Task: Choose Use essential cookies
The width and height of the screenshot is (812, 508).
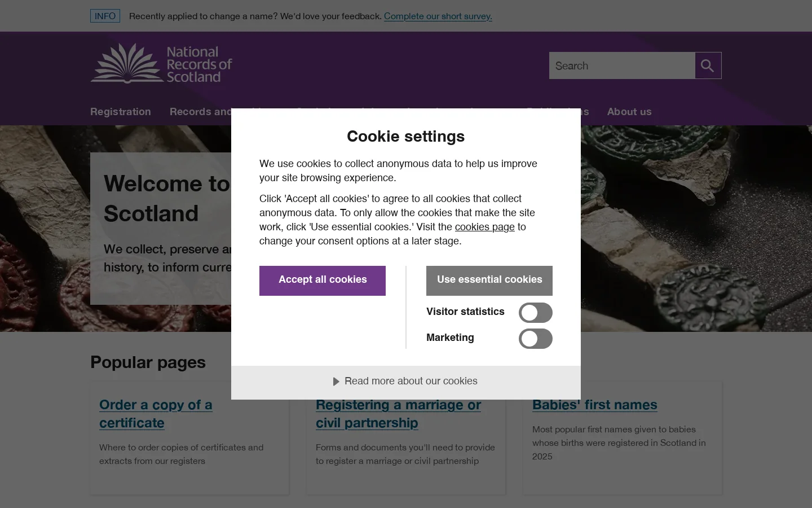Action: tap(489, 281)
